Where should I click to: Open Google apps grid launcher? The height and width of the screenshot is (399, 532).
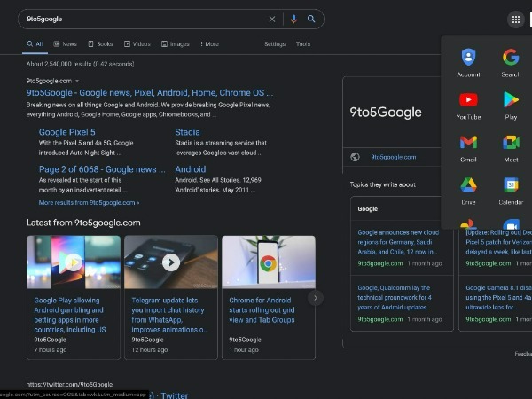515,19
